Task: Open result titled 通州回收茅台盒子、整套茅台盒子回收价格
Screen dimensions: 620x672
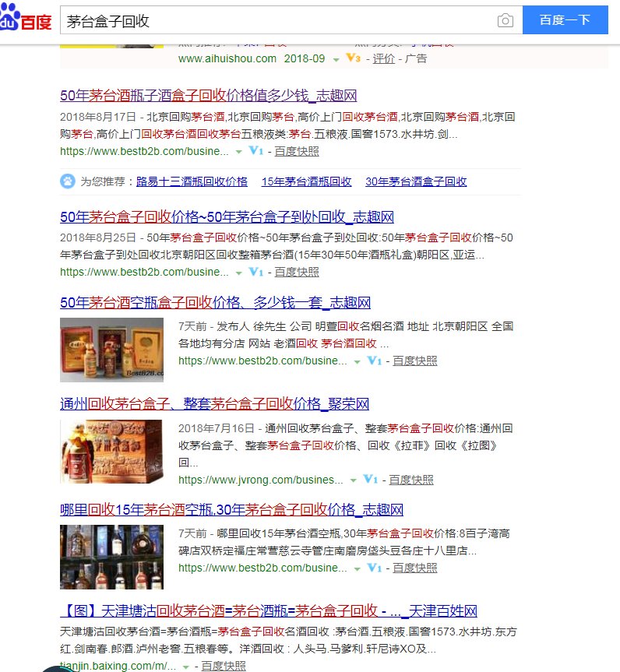Action: (214, 404)
